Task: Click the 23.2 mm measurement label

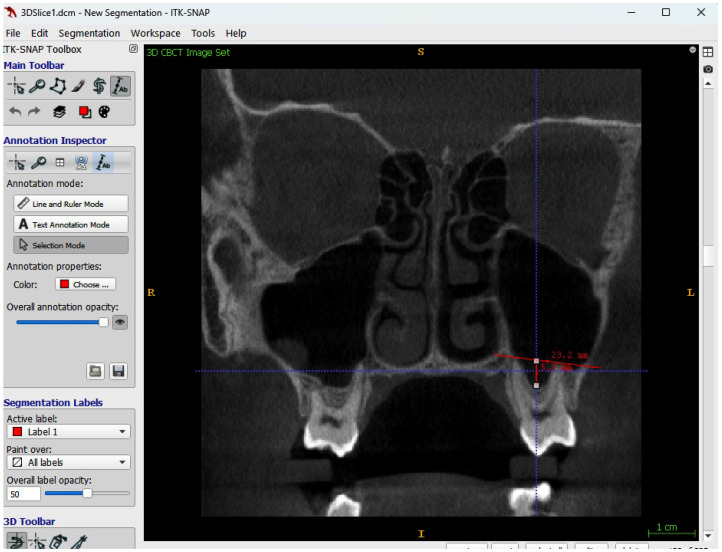Action: click(570, 355)
